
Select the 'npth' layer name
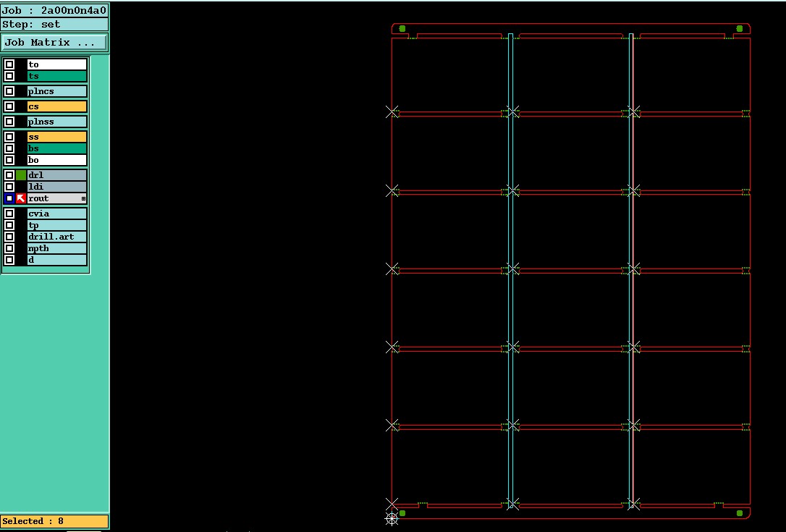pos(56,248)
